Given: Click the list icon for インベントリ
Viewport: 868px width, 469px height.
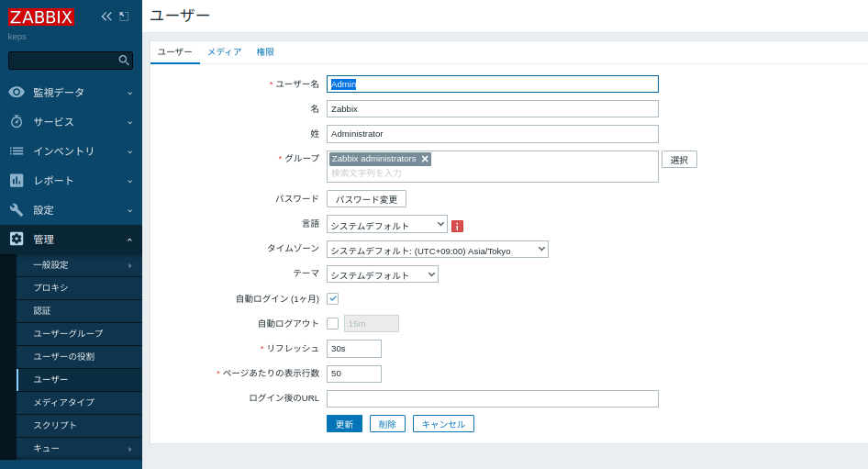Looking at the screenshot, I should tap(17, 151).
